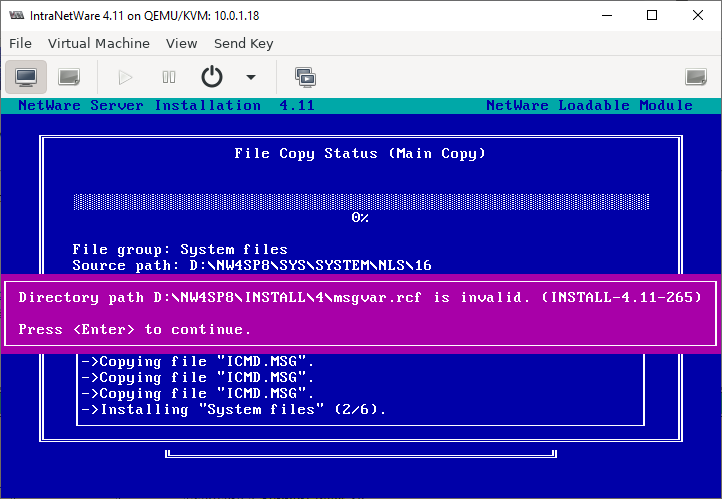This screenshot has height=499, width=722.
Task: Minimize the IntraNetWare VM window
Action: pyautogui.click(x=607, y=15)
